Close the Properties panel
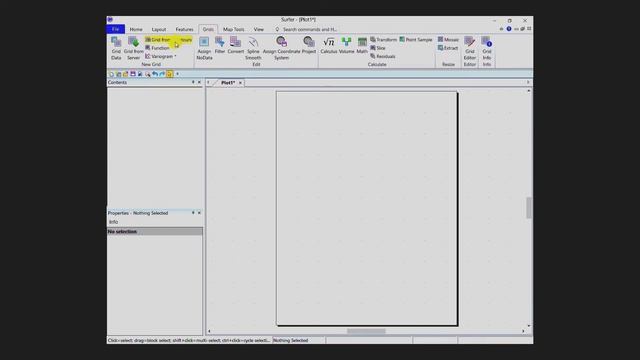The height and width of the screenshot is (360, 640). point(199,213)
